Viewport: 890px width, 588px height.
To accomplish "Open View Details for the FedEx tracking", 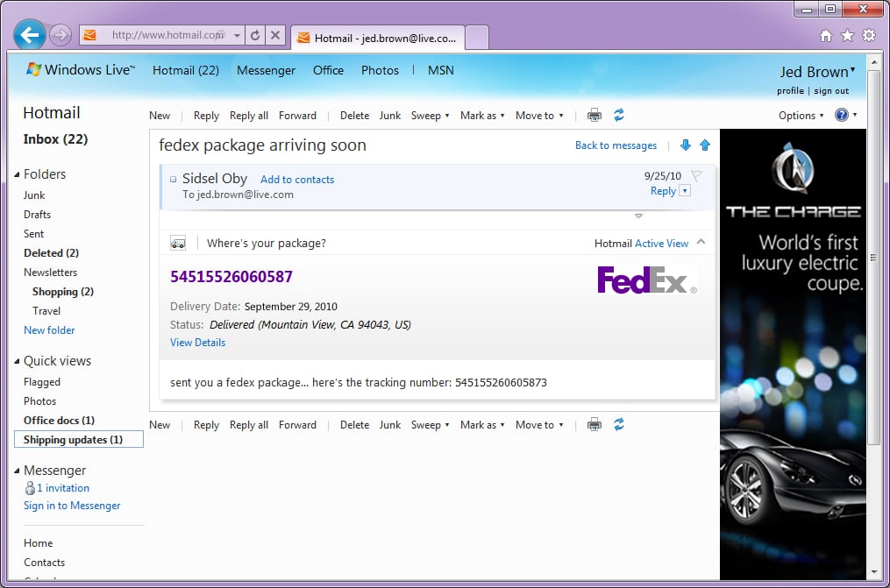I will (197, 343).
